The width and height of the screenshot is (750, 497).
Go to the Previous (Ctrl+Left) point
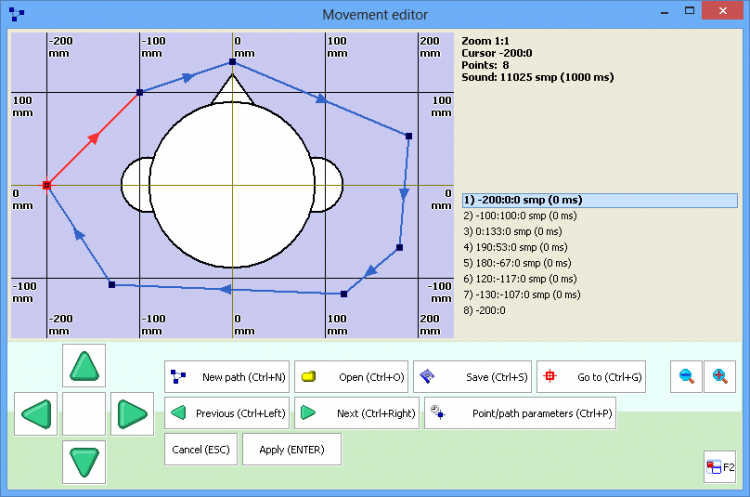[x=227, y=413]
